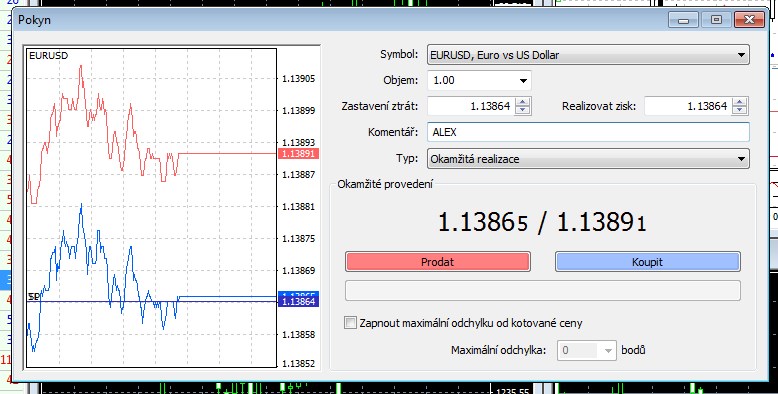The height and width of the screenshot is (394, 778).
Task: Click the Prodat sell button
Action: tap(438, 262)
